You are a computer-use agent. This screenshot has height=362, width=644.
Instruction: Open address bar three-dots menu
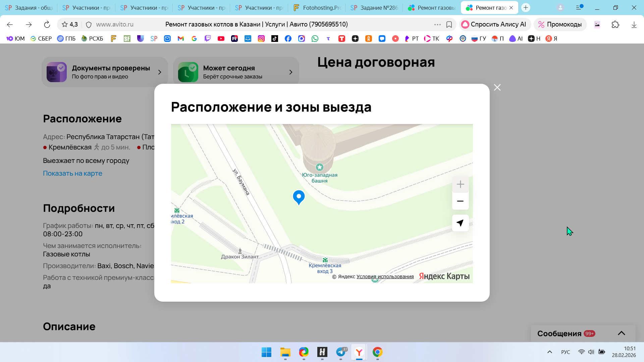pyautogui.click(x=437, y=24)
